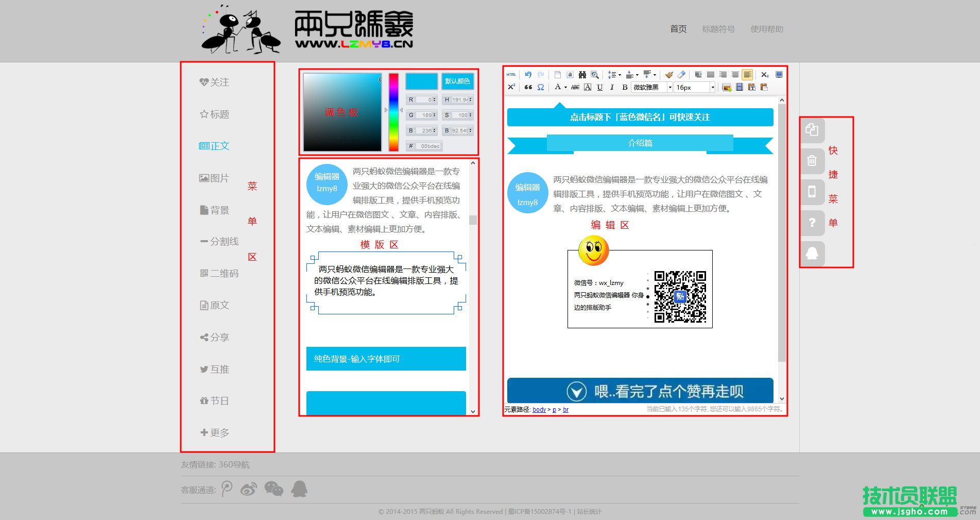
Task: Click the QQ icon next to 客服通道
Action: coord(299,489)
